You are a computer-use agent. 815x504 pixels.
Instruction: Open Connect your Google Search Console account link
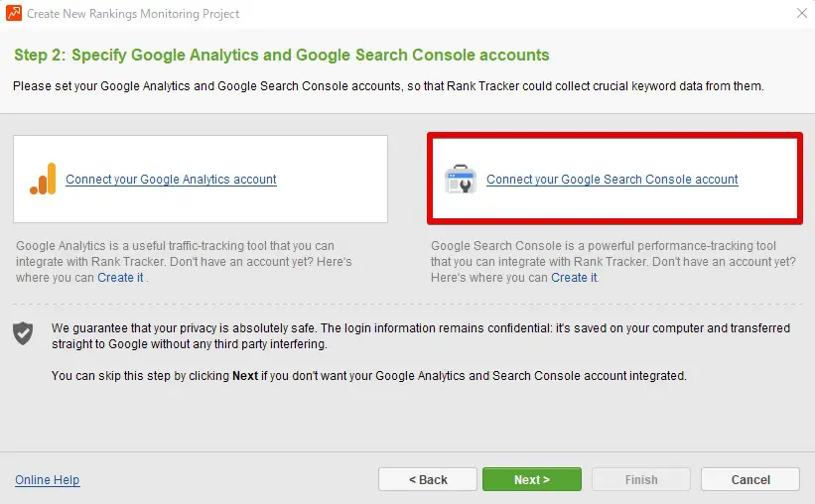click(x=611, y=180)
